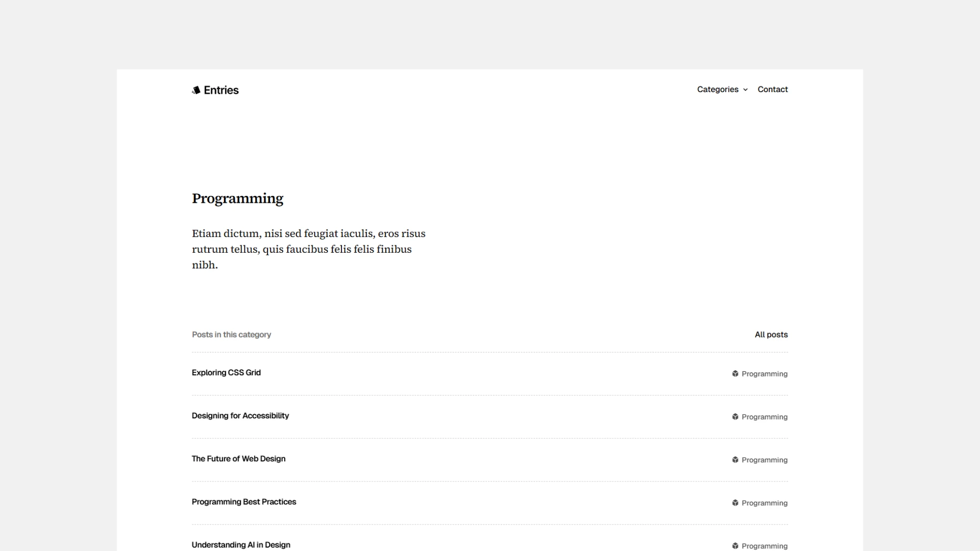Image resolution: width=980 pixels, height=551 pixels.
Task: Click the cube icon beside Exploring CSS Grid's tag
Action: pos(735,374)
